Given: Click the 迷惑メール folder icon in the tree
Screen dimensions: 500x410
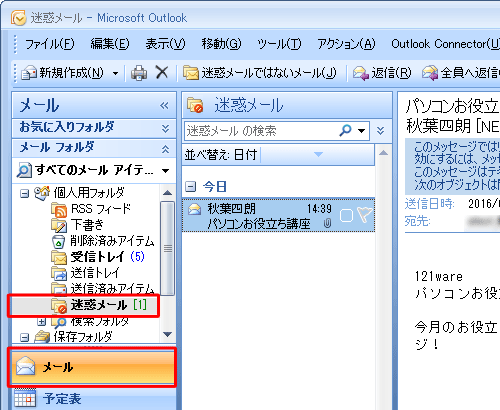Looking at the screenshot, I should pyautogui.click(x=59, y=306).
